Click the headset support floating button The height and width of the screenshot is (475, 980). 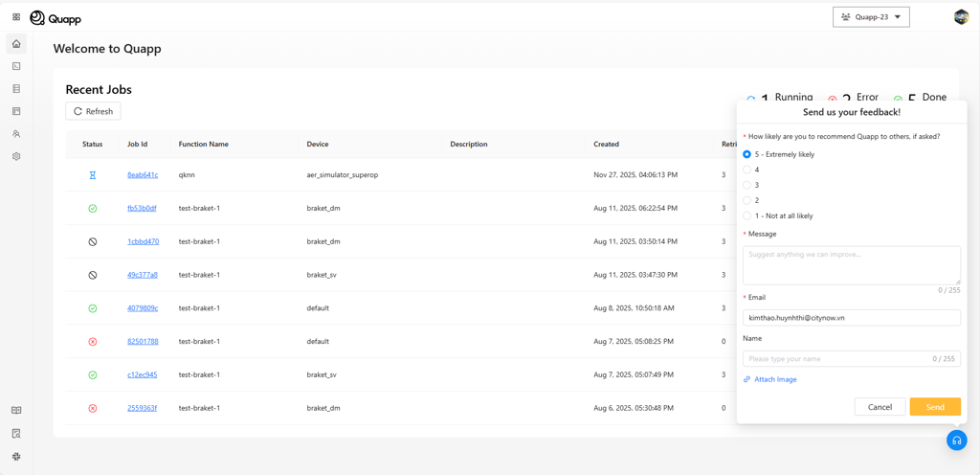(x=956, y=441)
